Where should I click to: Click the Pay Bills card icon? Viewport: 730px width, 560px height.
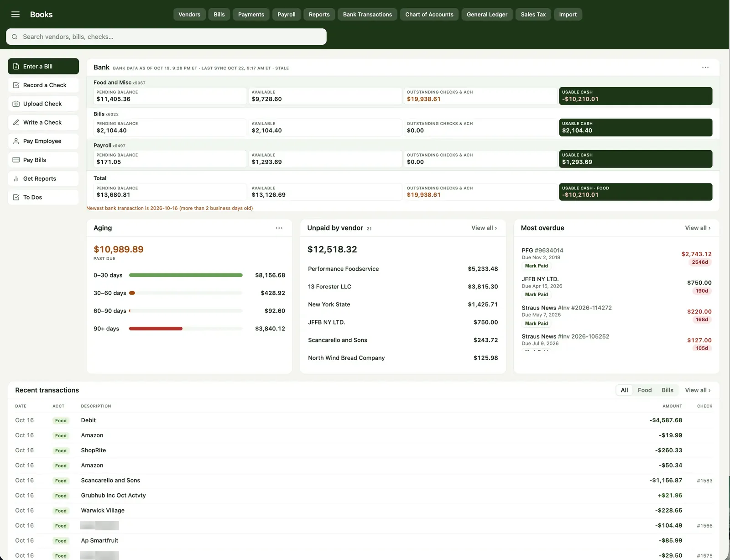[16, 160]
